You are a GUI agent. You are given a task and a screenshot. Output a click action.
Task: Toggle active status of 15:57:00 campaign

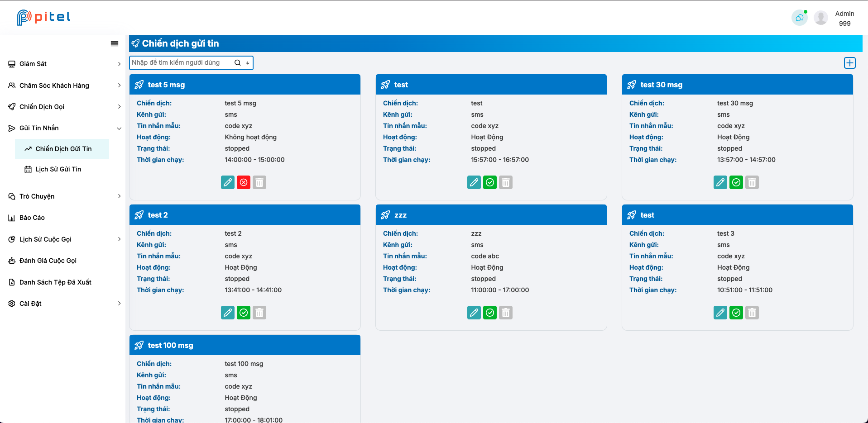[490, 182]
